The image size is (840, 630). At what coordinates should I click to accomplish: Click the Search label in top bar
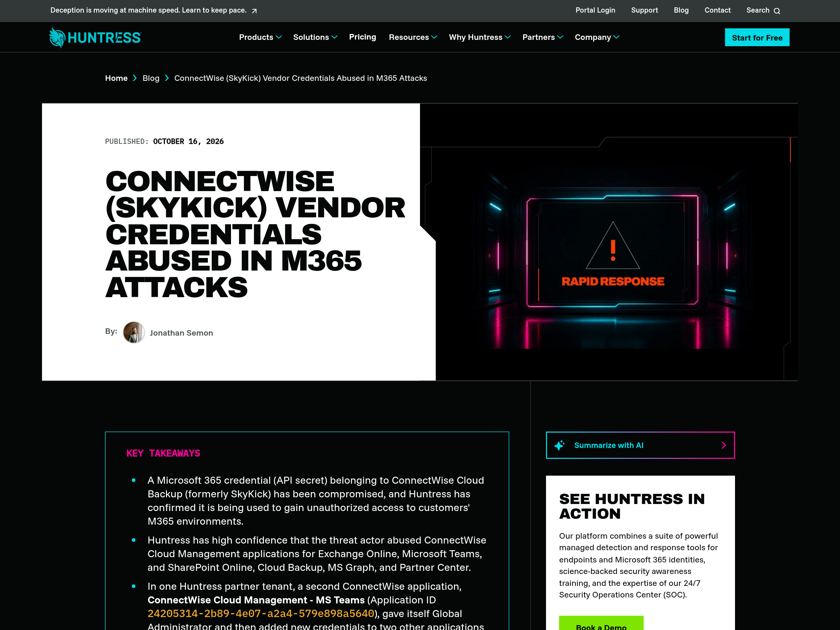(758, 10)
